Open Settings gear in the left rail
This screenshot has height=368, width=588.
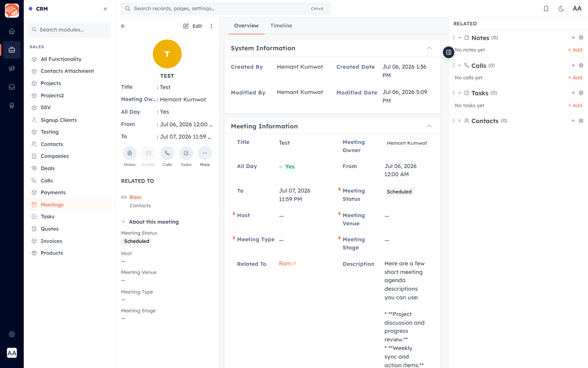point(12,334)
